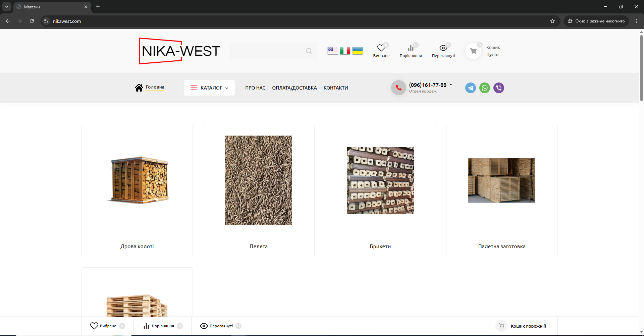The width and height of the screenshot is (644, 336).
Task: Expand the phone number dropdown arrow
Action: (451, 85)
